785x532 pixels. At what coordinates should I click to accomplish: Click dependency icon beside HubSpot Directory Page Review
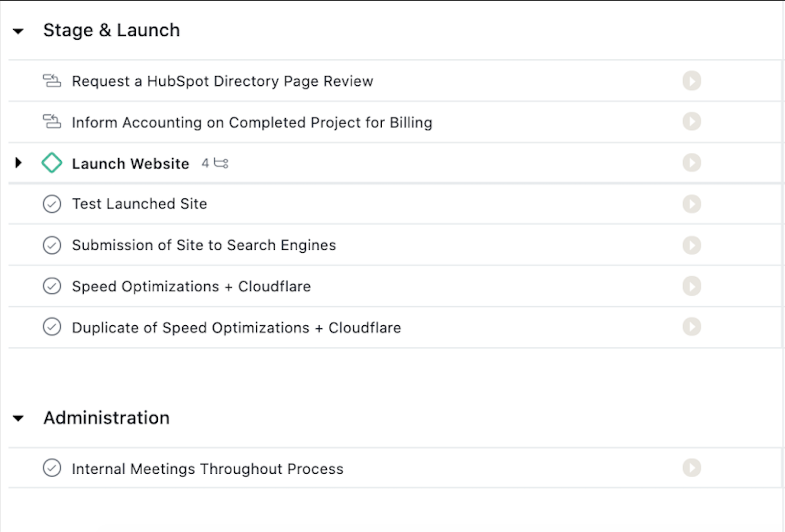coord(52,80)
